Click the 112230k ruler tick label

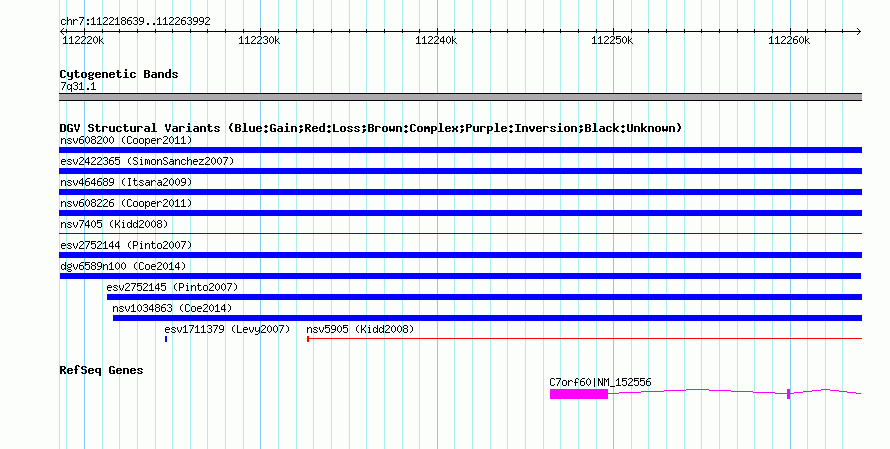[259, 40]
